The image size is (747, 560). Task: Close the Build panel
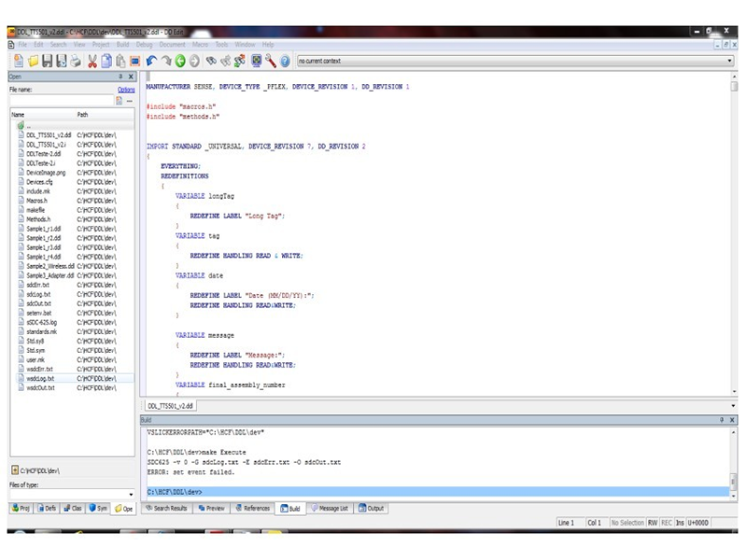(732, 419)
